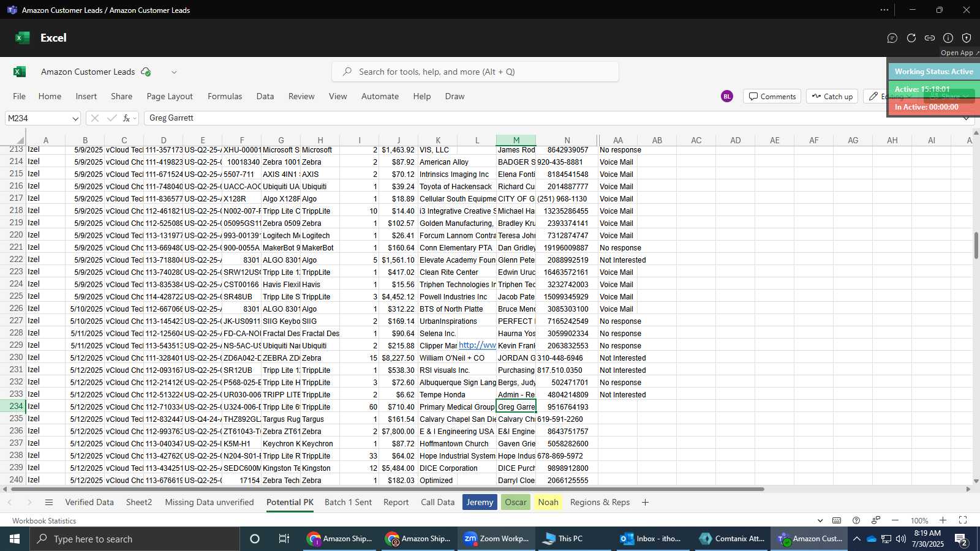This screenshot has height=551, width=980.
Task: Click the cancel X icon in formula bar
Action: (94, 118)
